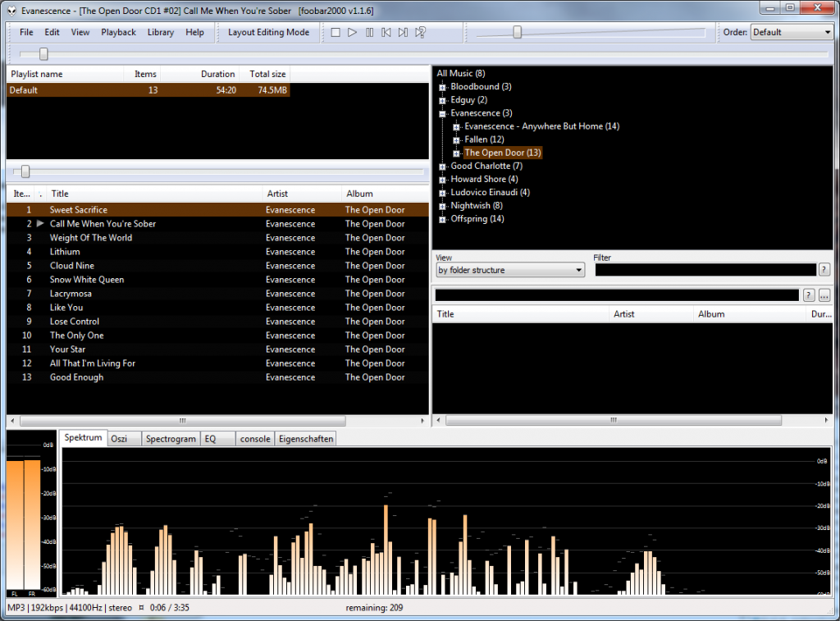Click the Play button in toolbar
This screenshot has height=621, width=840.
pos(352,33)
